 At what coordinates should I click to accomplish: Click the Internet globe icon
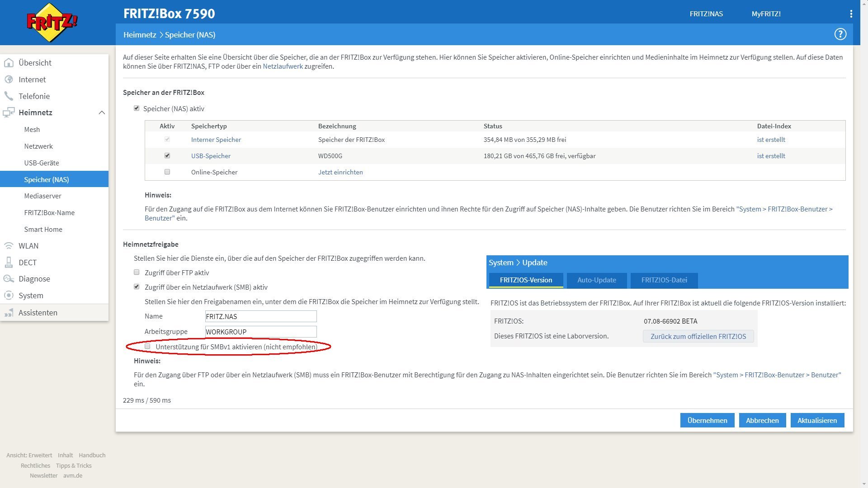pos(9,80)
